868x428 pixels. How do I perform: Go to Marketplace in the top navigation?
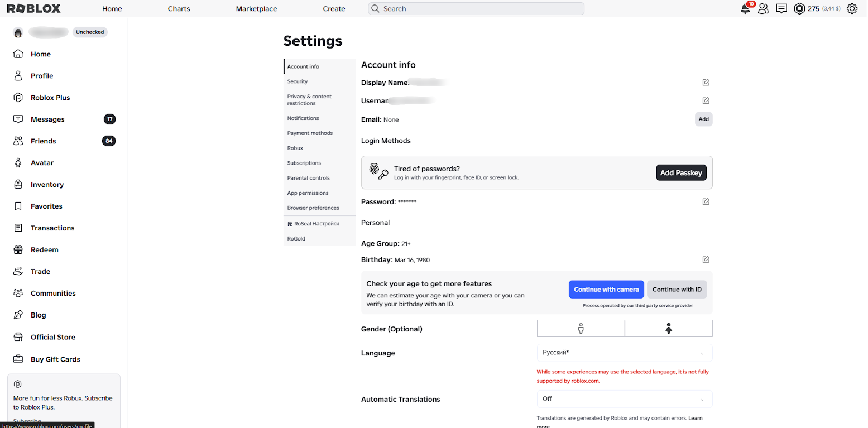pyautogui.click(x=257, y=9)
